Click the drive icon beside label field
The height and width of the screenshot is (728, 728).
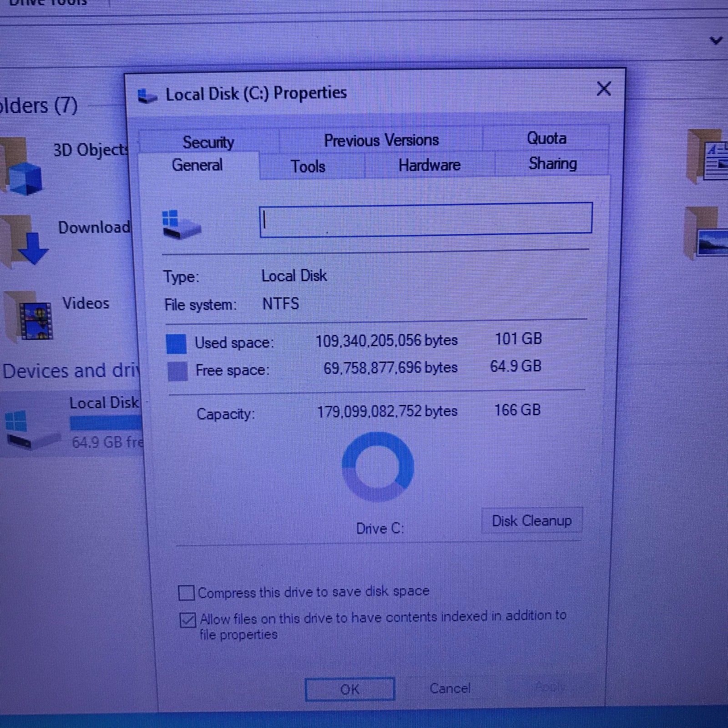(181, 224)
